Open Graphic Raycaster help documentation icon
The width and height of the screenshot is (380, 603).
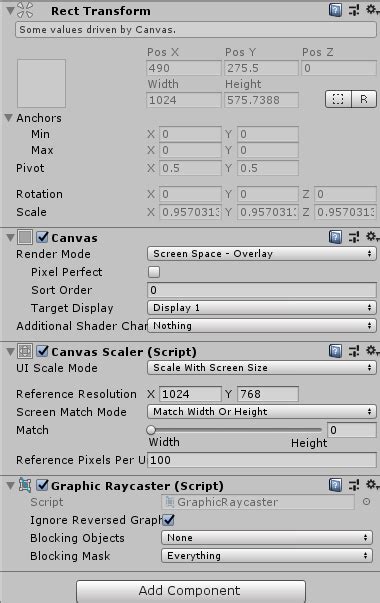335,485
